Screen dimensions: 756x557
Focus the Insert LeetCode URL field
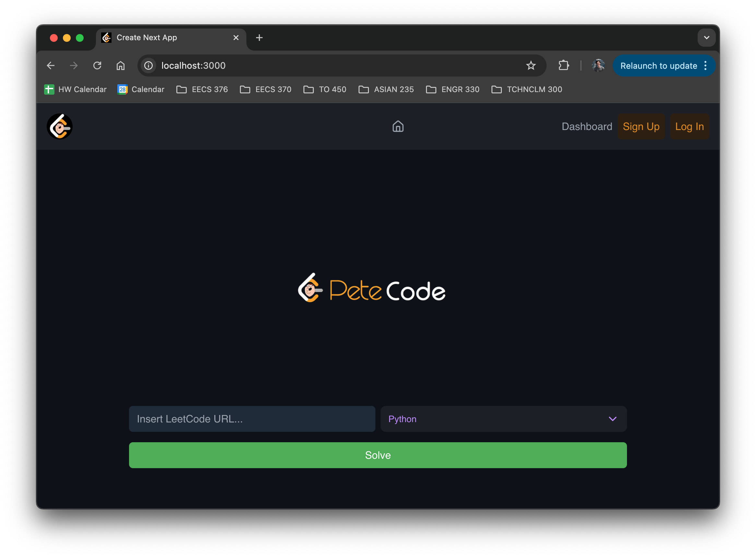pyautogui.click(x=252, y=419)
